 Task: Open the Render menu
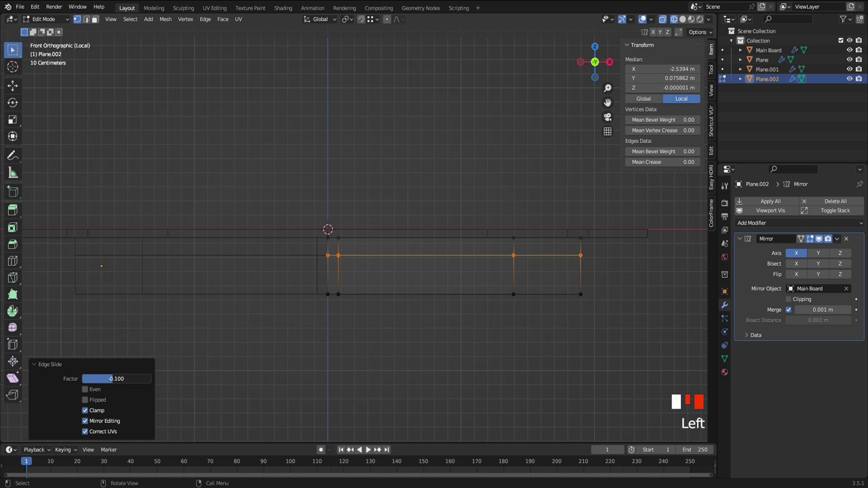(x=54, y=7)
